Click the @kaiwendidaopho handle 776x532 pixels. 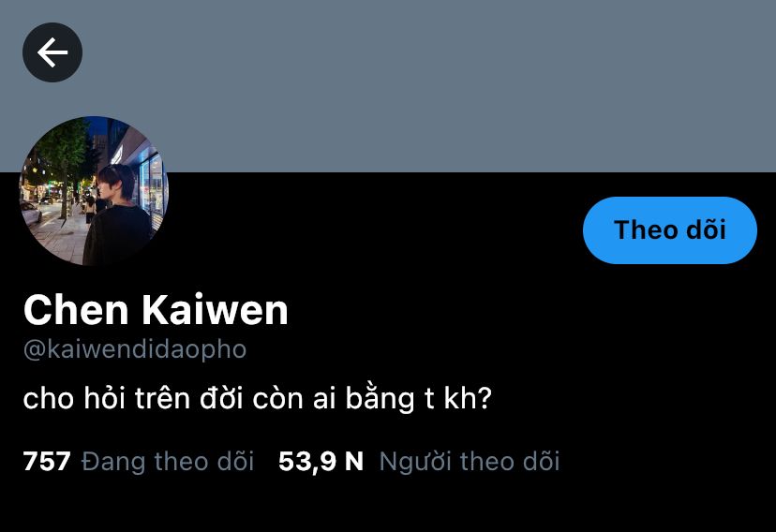pyautogui.click(x=135, y=349)
